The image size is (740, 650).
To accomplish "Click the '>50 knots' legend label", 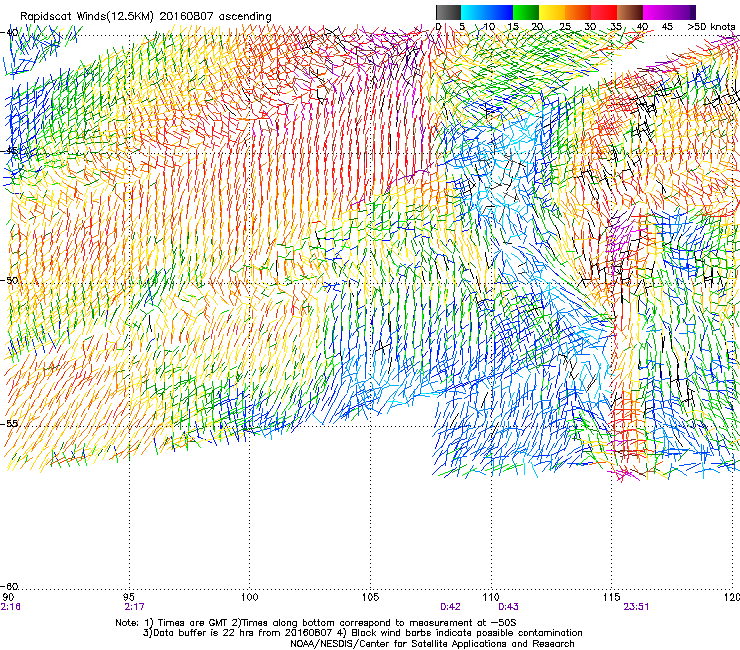I will (711, 26).
